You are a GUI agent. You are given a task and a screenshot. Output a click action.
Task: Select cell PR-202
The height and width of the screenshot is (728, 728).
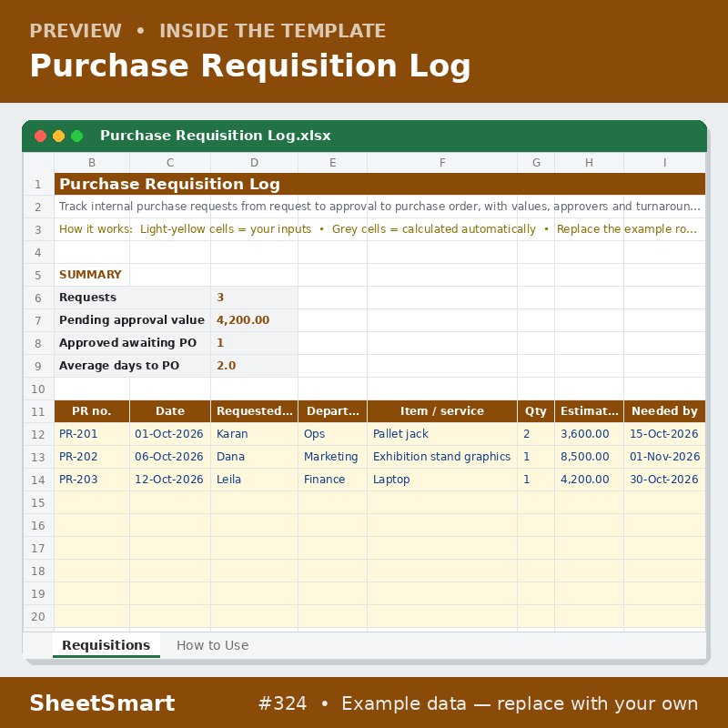point(92,457)
